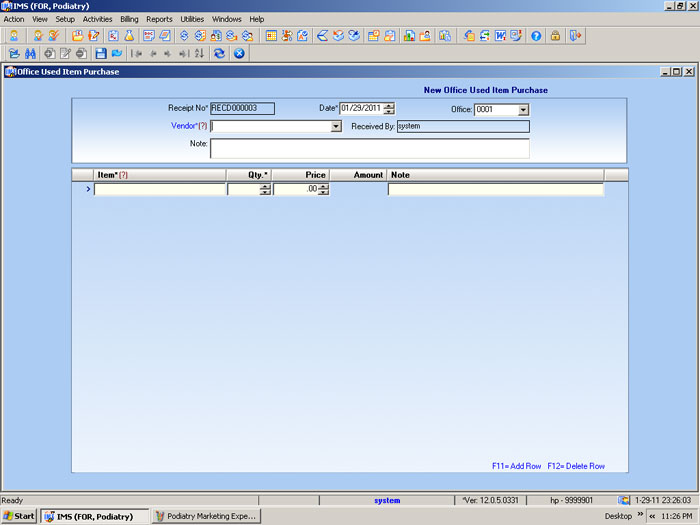Click the Date field spinner arrows
700x525 pixels.
[389, 108]
